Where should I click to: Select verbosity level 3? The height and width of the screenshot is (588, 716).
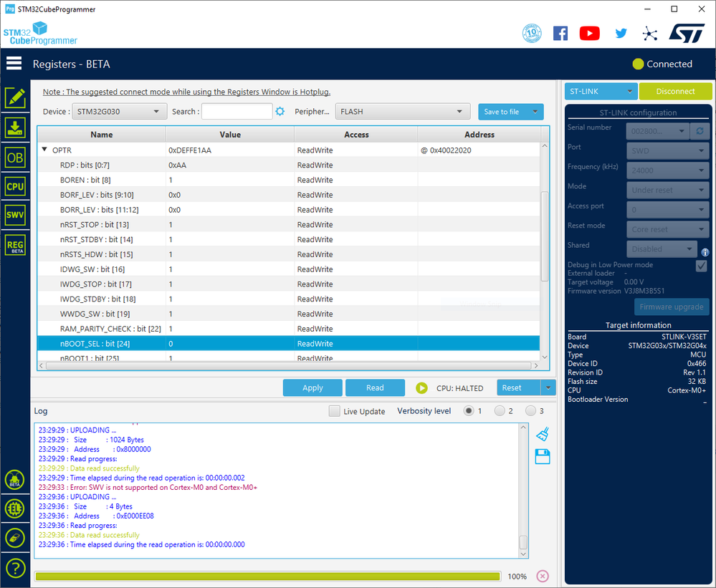[x=530, y=411]
